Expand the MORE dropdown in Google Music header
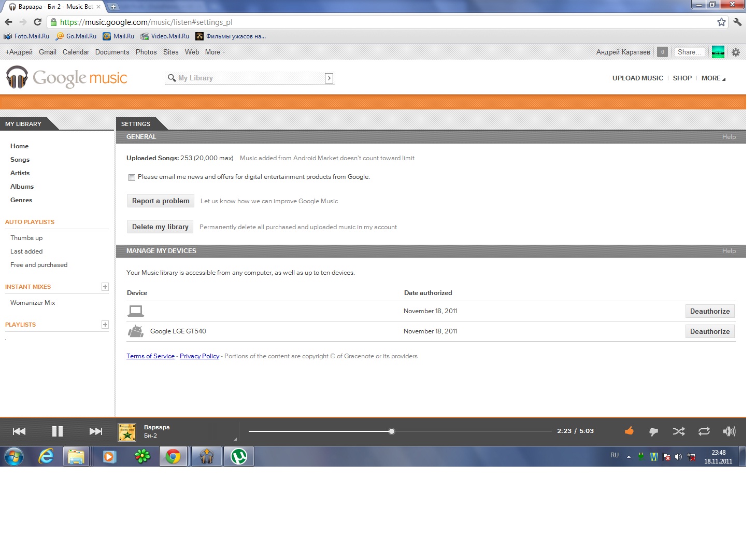The image size is (756, 533). (x=714, y=78)
